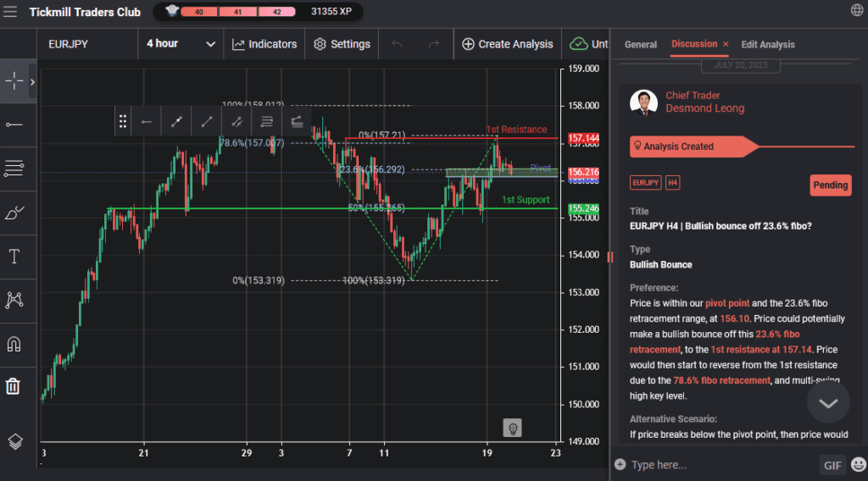Screen dimensions: 868x481
Task: Open the 4 hour timeframe dropdown
Action: pos(181,44)
